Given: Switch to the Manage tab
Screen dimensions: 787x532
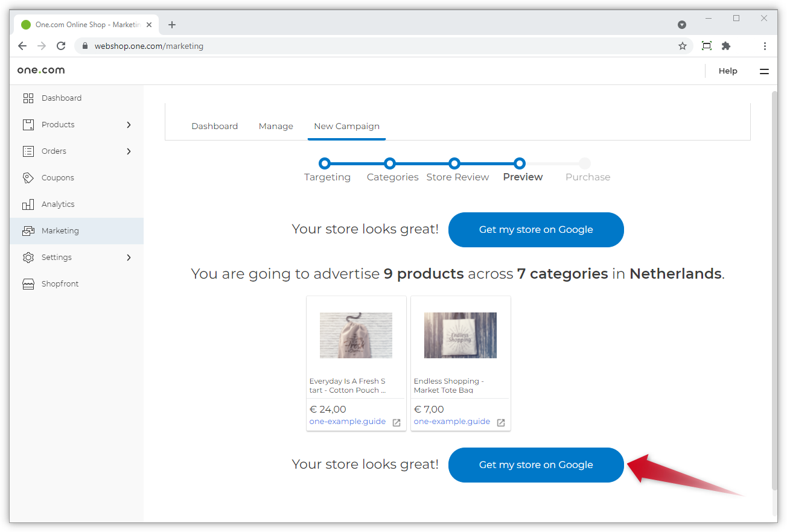Looking at the screenshot, I should point(276,126).
